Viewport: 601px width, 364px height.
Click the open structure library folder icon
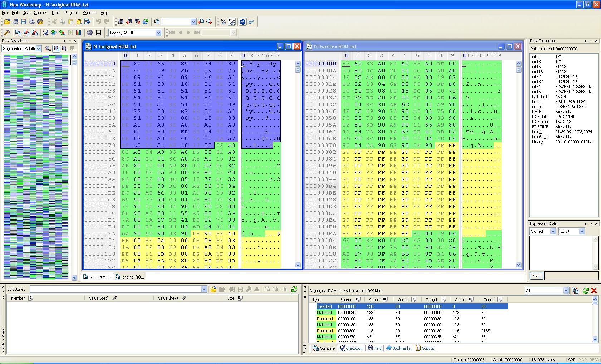214,289
